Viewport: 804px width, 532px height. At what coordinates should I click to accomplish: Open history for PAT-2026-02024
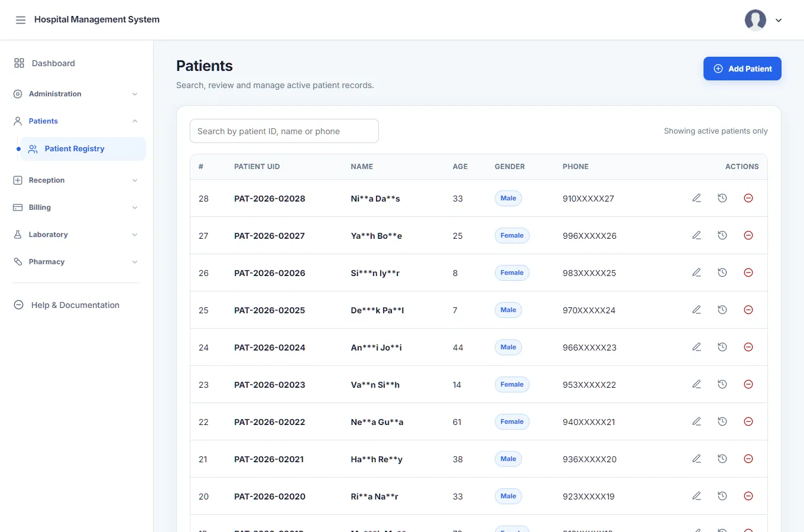point(722,347)
